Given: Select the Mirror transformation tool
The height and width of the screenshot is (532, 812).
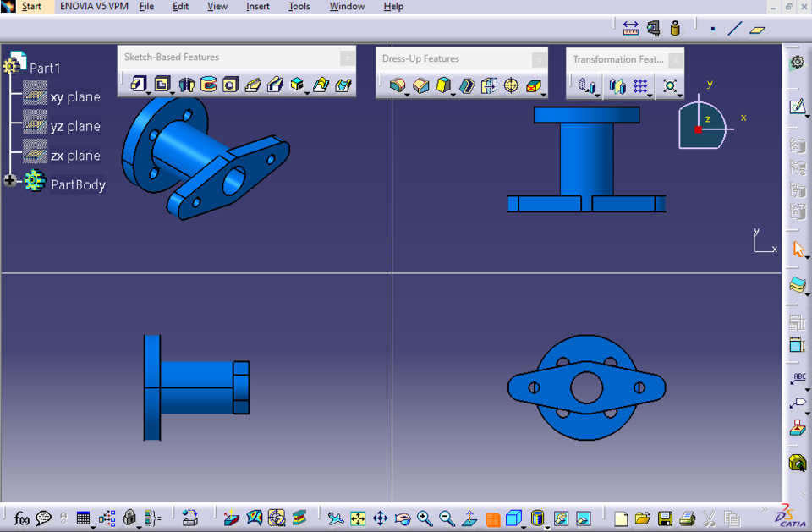Looking at the screenshot, I should [x=617, y=86].
